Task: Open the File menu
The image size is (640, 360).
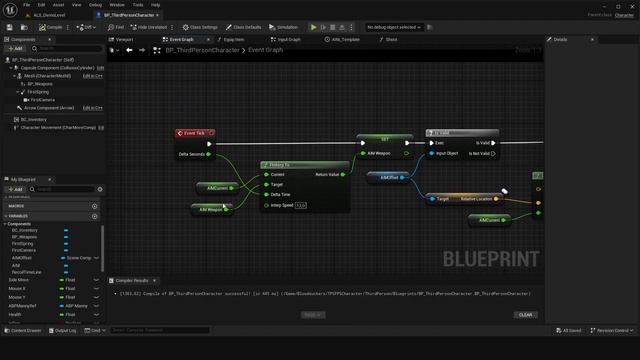Action: pyautogui.click(x=27, y=5)
